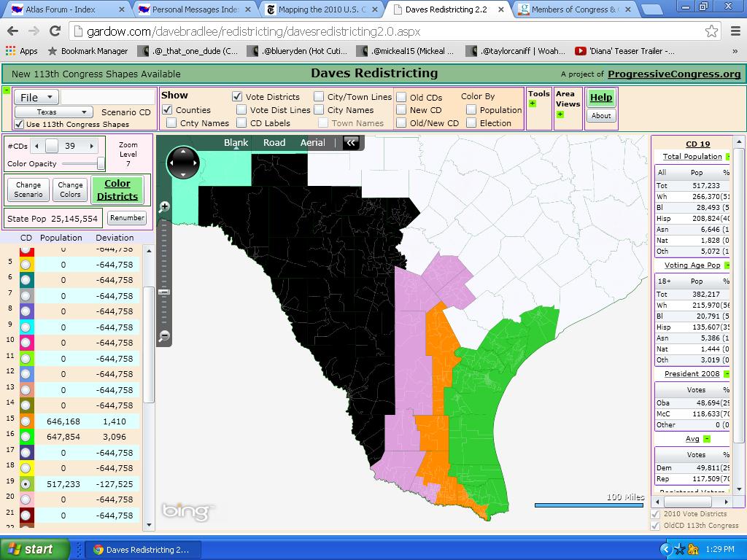
Task: Decrease number of CDs with left arrow
Action: pos(37,146)
